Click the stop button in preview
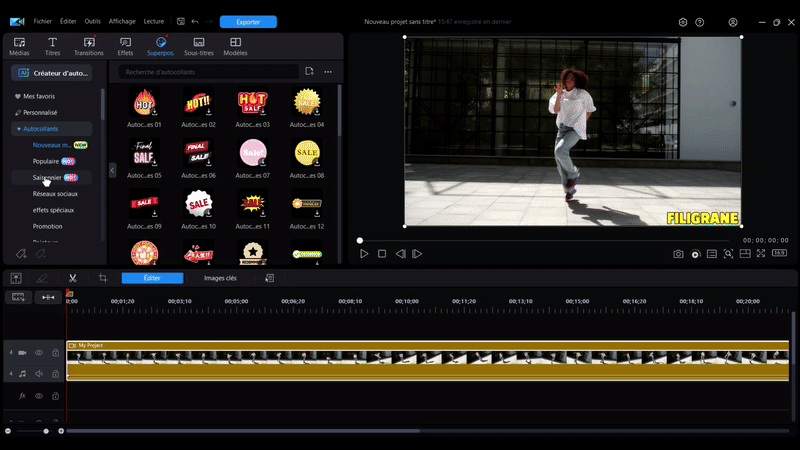This screenshot has width=800, height=450. [382, 254]
